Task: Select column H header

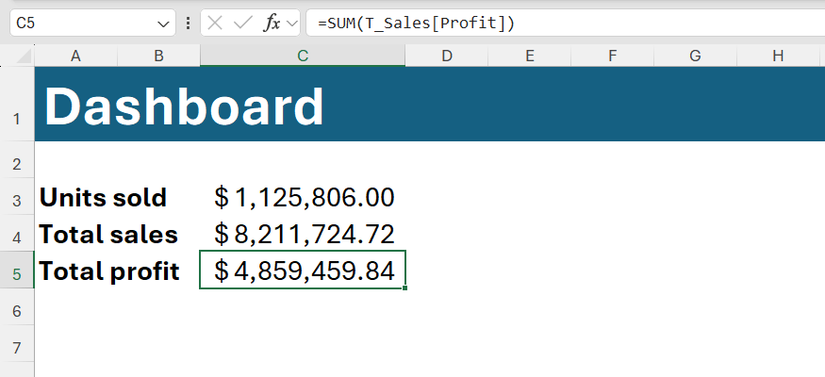Action: (x=778, y=56)
